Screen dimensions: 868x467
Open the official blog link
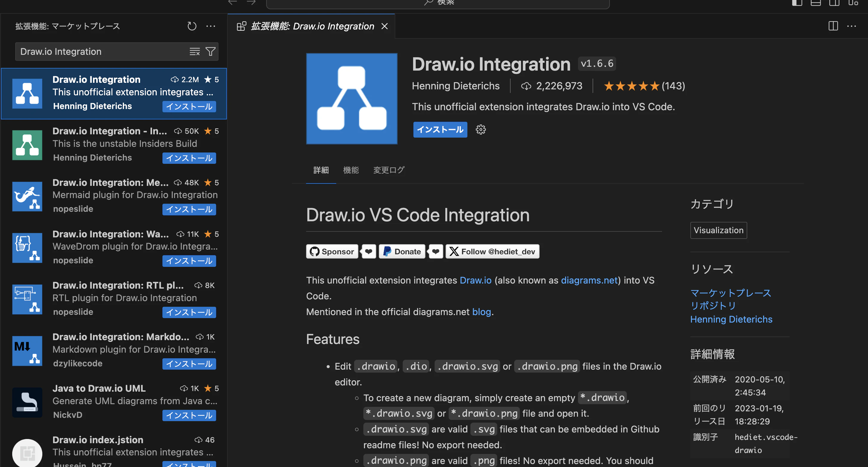pyautogui.click(x=481, y=312)
